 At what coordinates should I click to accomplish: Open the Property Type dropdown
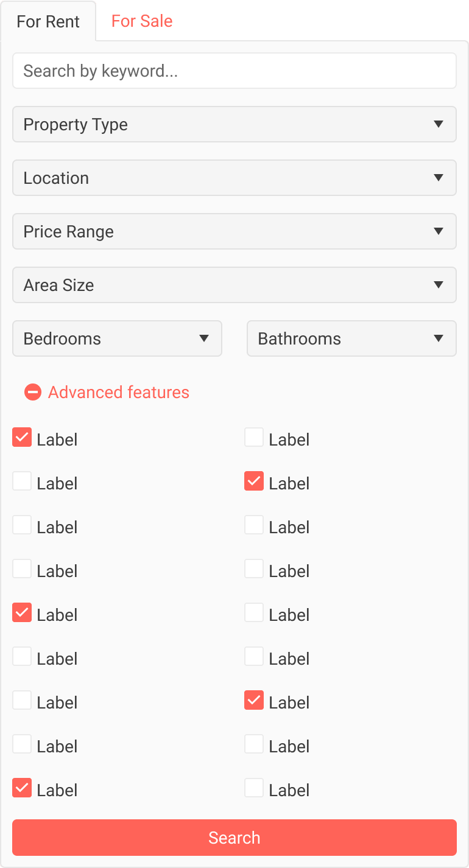(x=234, y=124)
